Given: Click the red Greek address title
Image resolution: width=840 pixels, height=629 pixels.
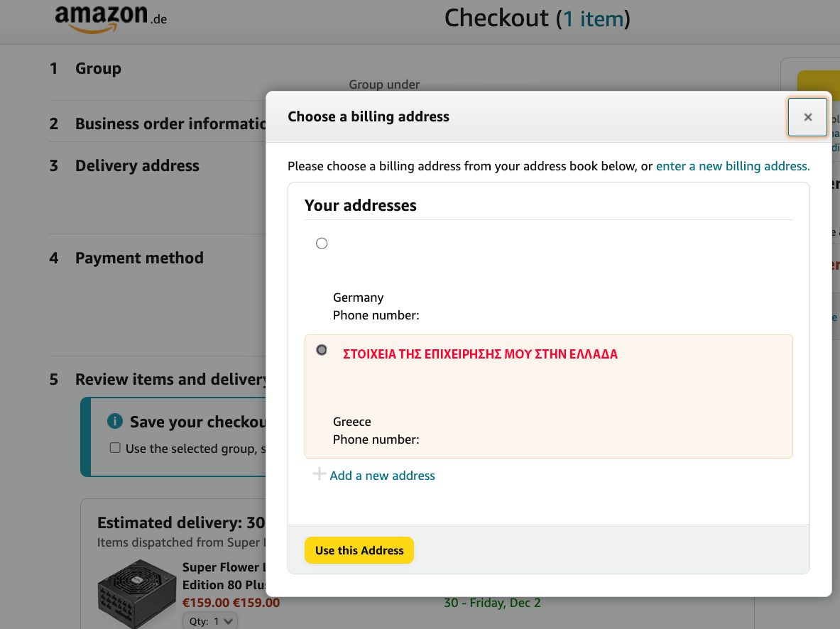Looking at the screenshot, I should (x=480, y=354).
